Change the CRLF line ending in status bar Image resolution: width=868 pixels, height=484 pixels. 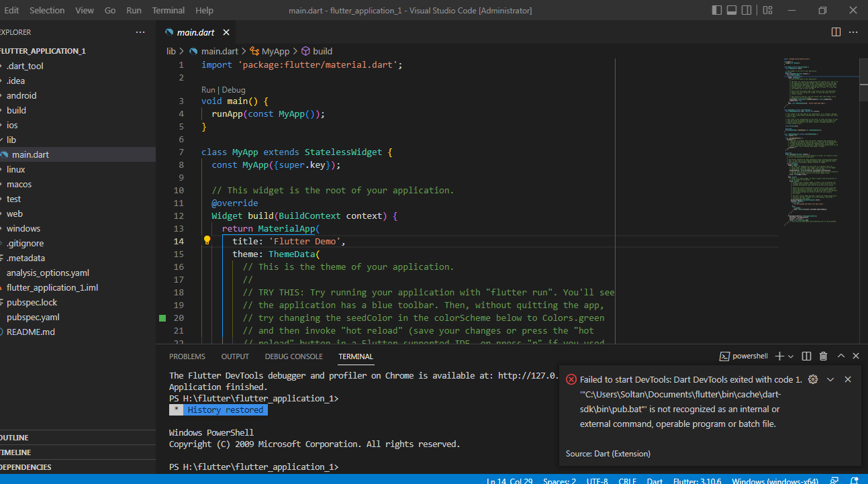point(628,481)
